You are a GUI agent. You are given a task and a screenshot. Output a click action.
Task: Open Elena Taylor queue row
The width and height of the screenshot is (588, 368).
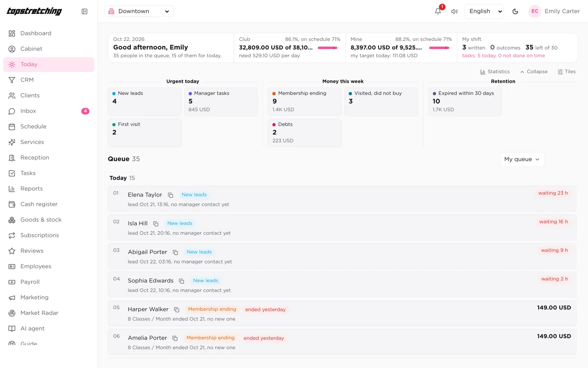(342, 199)
